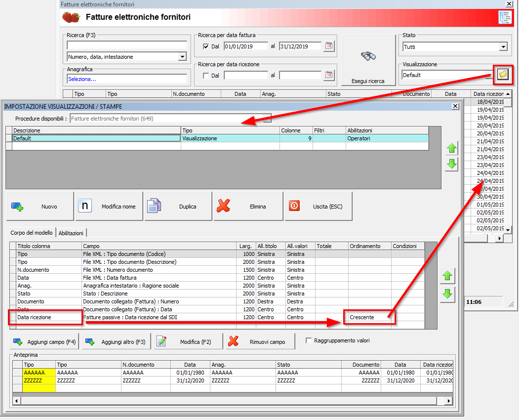The width and height of the screenshot is (519, 420).
Task: Click 18/04/2019 date row in main grid
Action: tap(488, 102)
